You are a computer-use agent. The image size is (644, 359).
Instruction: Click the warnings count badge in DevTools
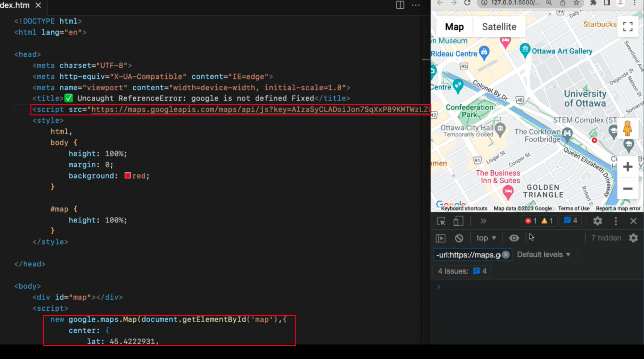(548, 220)
